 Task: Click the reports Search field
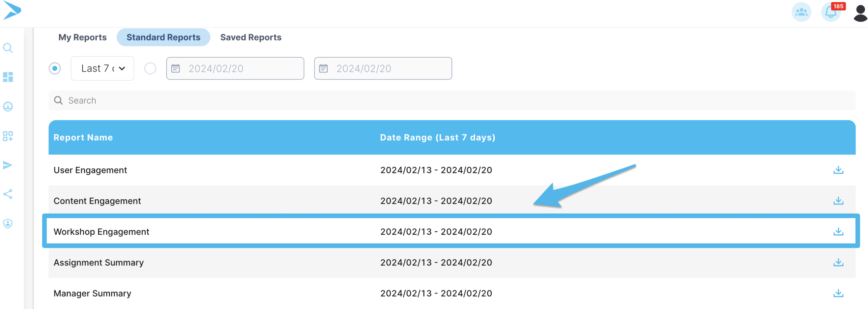(452, 101)
